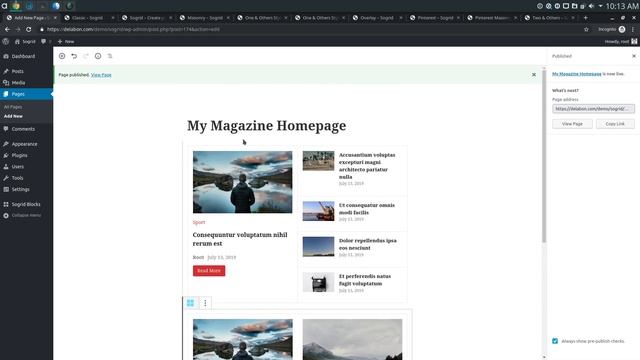
Task: Click the featured man-by-lake image
Action: 242,182
